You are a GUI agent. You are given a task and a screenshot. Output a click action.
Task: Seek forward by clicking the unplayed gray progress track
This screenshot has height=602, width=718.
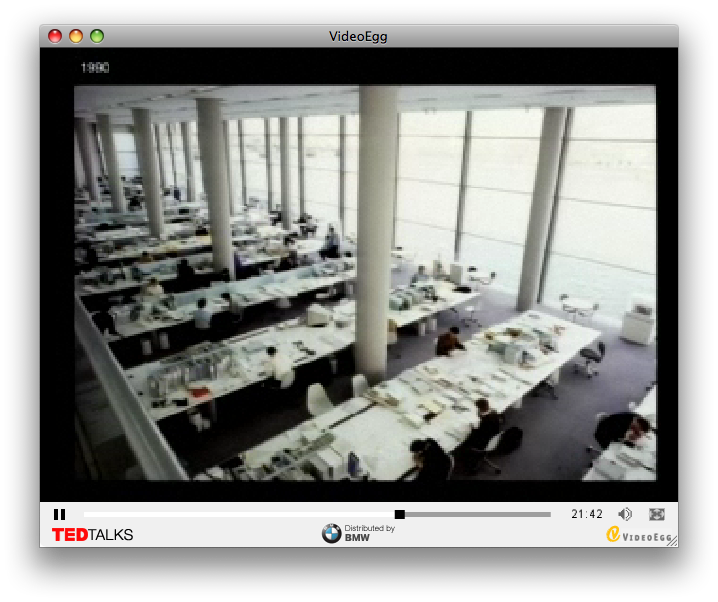pyautogui.click(x=480, y=514)
